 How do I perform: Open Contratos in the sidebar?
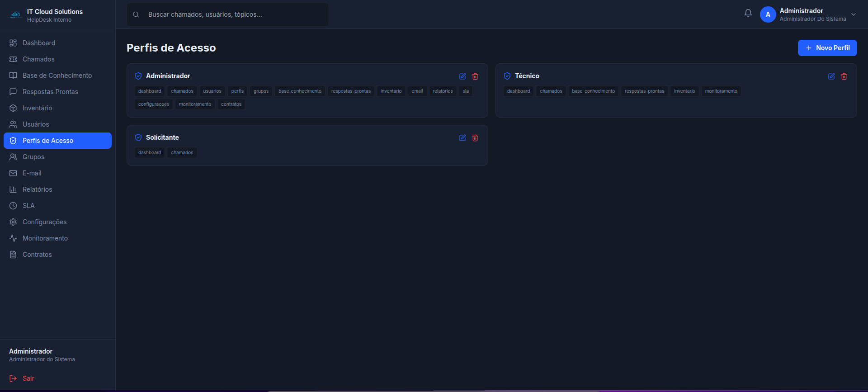click(57, 255)
